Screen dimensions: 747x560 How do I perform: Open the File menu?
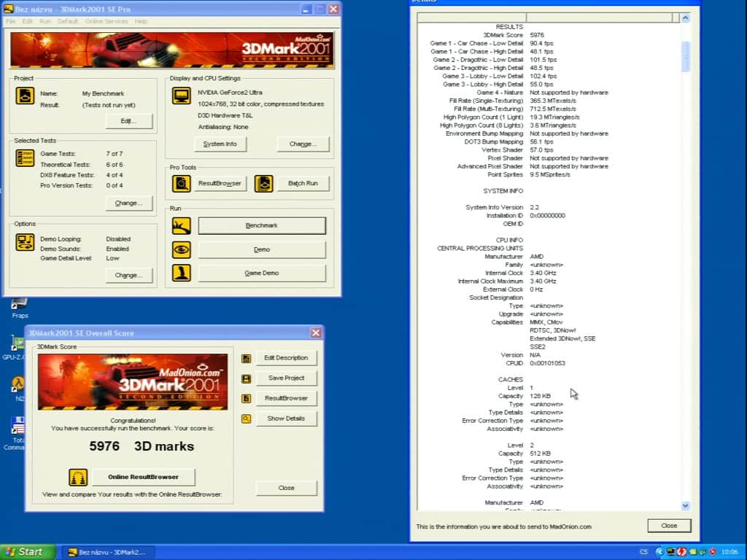point(10,21)
